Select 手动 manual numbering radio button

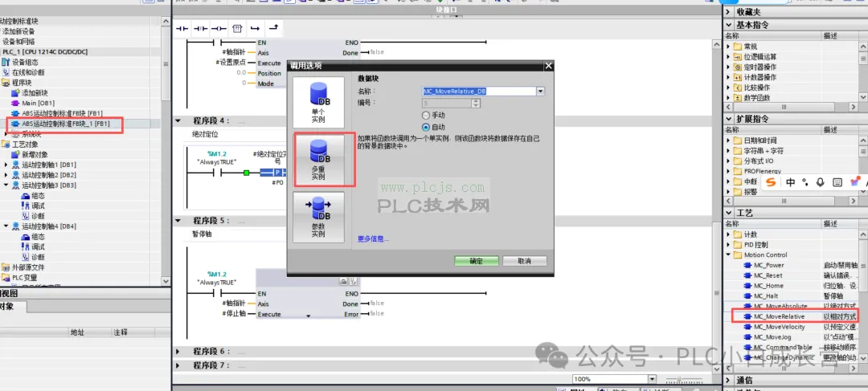(426, 116)
